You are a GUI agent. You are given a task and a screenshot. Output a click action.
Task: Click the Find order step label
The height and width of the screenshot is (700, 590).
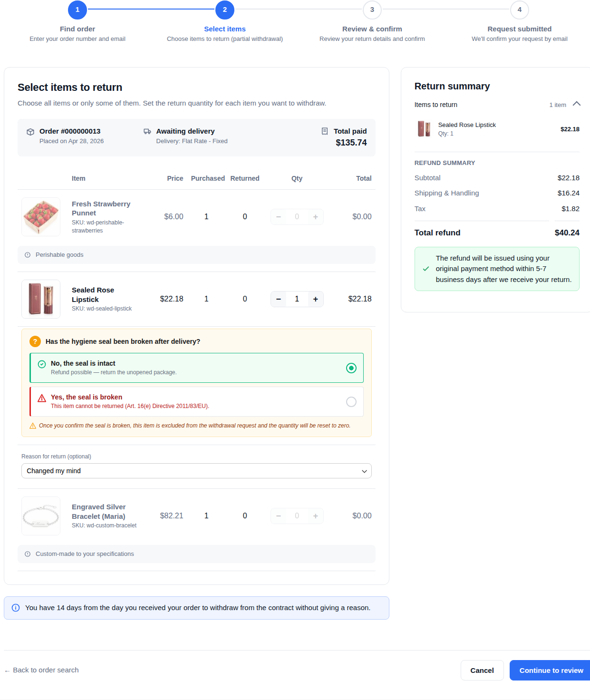tap(77, 29)
